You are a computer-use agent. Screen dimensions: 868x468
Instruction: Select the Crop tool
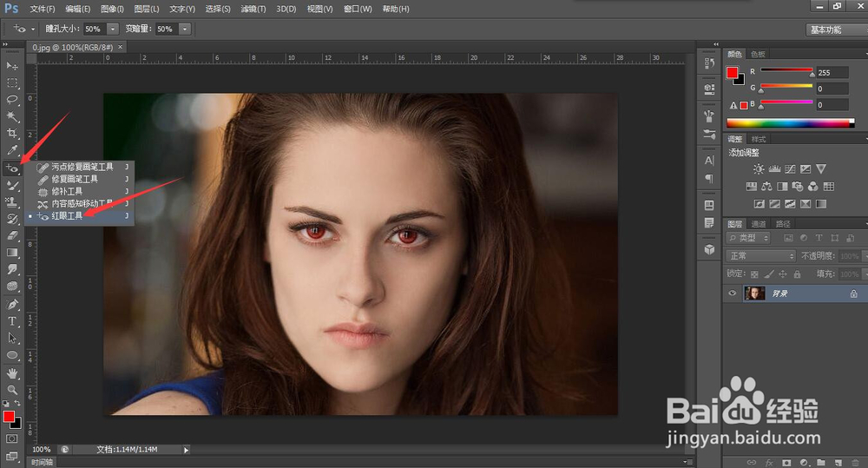(11, 134)
